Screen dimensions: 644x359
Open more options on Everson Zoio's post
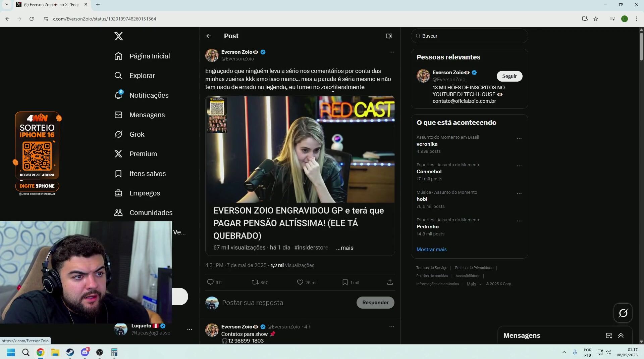pyautogui.click(x=391, y=52)
